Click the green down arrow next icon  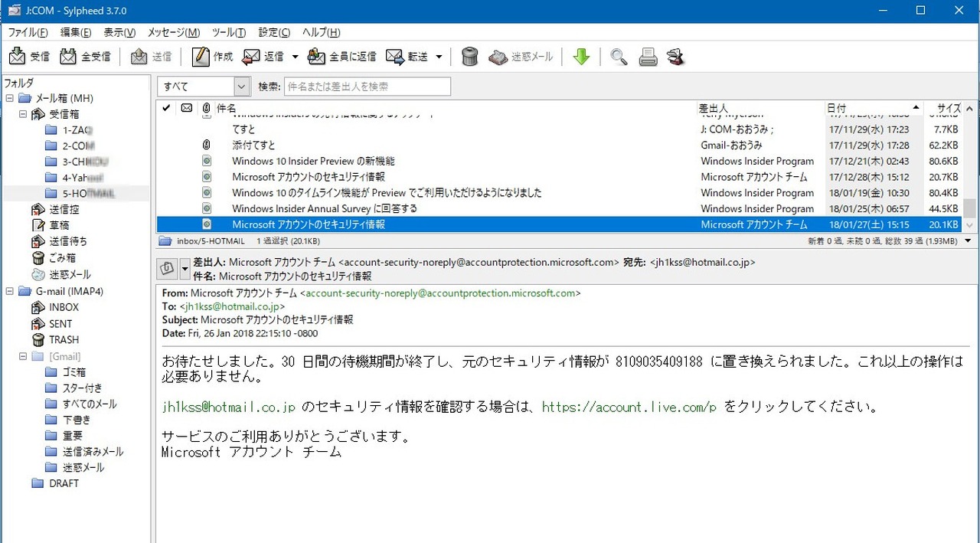581,57
